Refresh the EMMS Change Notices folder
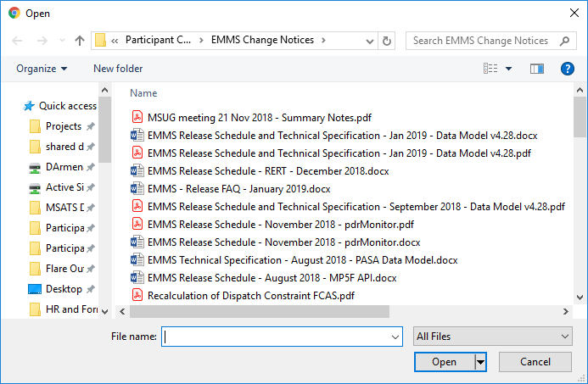The width and height of the screenshot is (588, 384). [x=387, y=41]
